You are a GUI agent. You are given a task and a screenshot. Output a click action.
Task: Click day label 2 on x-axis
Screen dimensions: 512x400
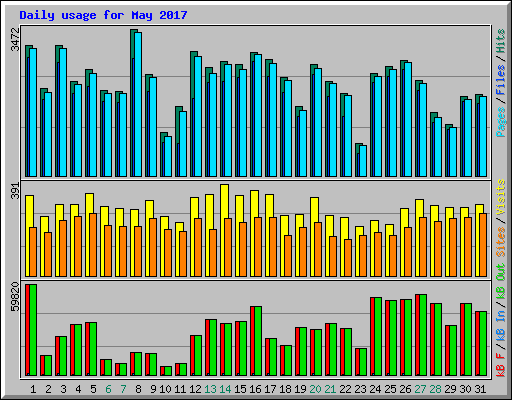48,389
